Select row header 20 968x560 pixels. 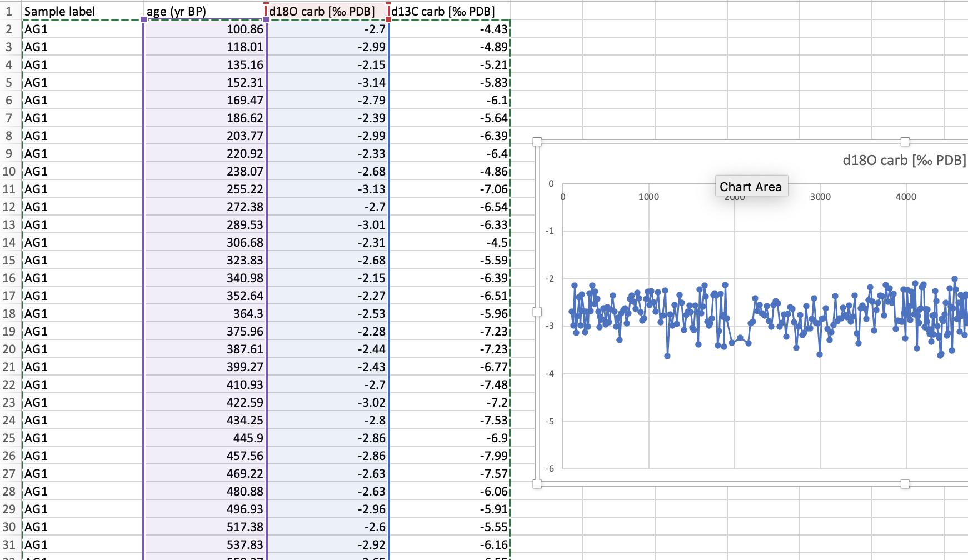pos(9,349)
